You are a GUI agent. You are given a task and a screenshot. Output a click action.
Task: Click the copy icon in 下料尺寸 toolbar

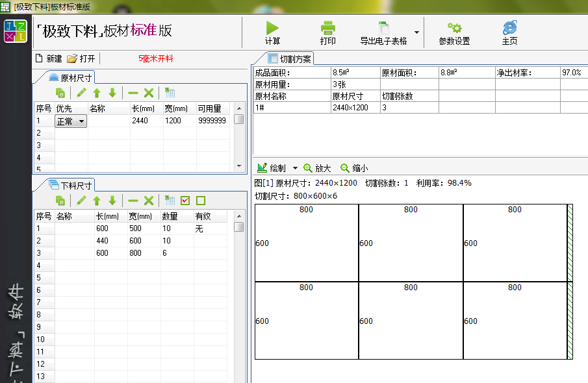tap(60, 201)
